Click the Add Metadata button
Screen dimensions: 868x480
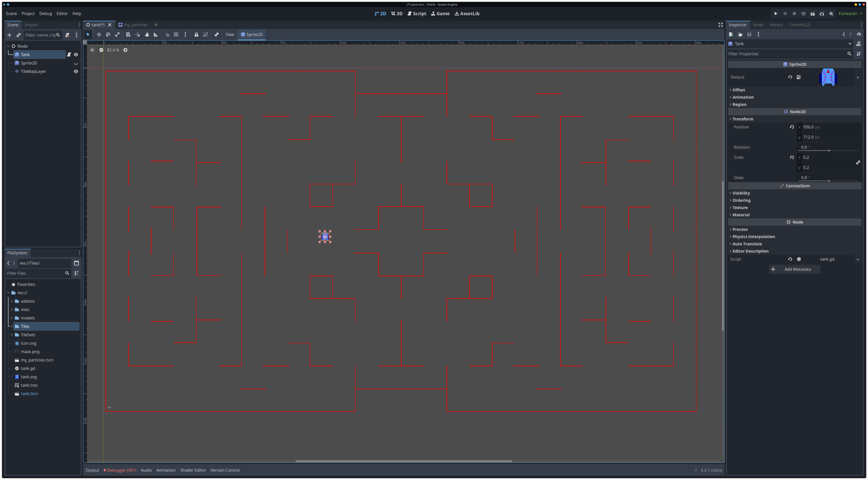pos(794,269)
